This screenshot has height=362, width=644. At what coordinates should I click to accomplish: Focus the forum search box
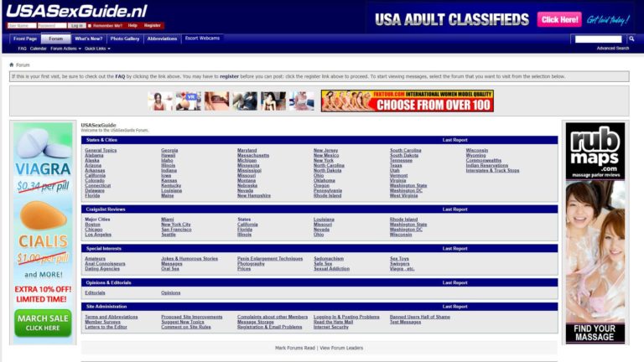pos(599,39)
